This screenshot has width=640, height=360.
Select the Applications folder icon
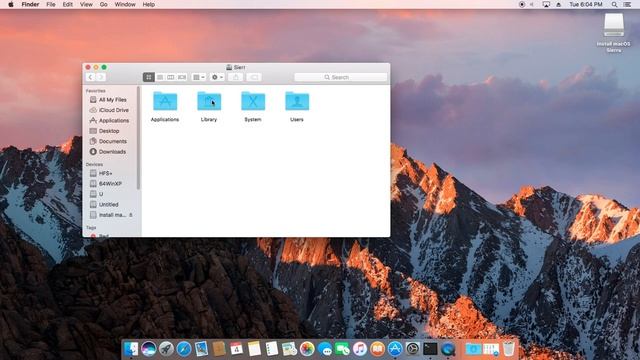click(x=165, y=101)
